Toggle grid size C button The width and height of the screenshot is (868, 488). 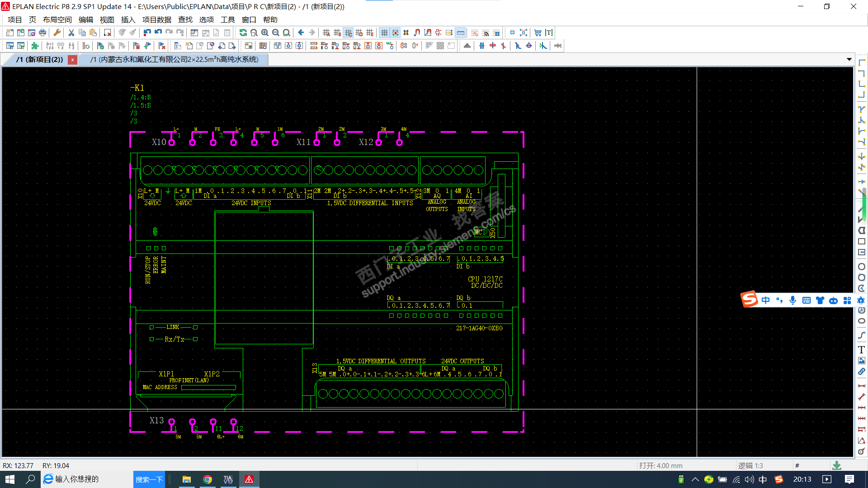348,33
